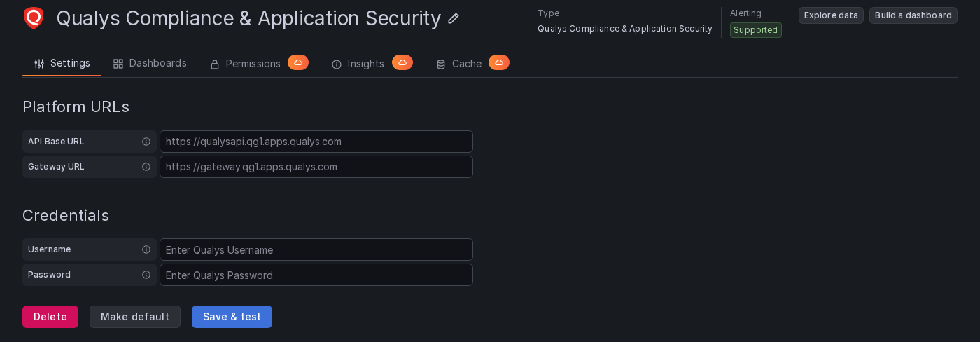Delete this data source
The image size is (980, 342).
pos(50,317)
